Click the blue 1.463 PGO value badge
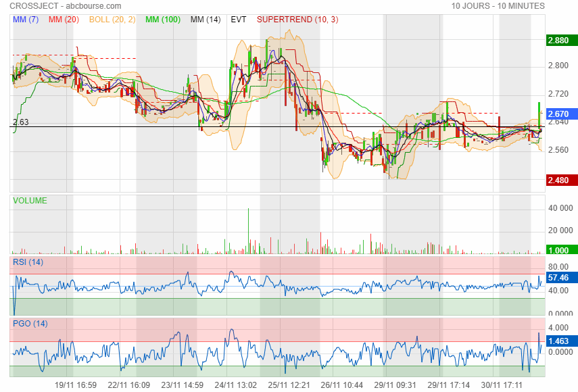Screen dimensions: 578x392 tap(561, 341)
